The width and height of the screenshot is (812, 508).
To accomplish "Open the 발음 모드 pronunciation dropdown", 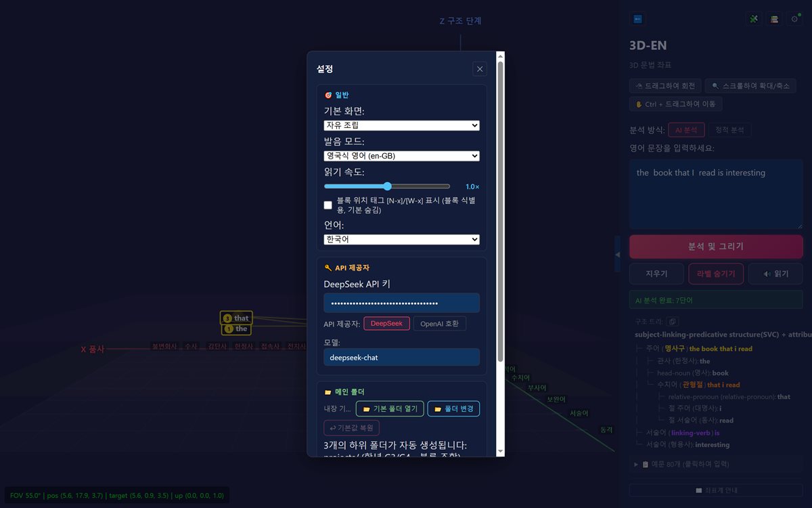I will (x=402, y=156).
